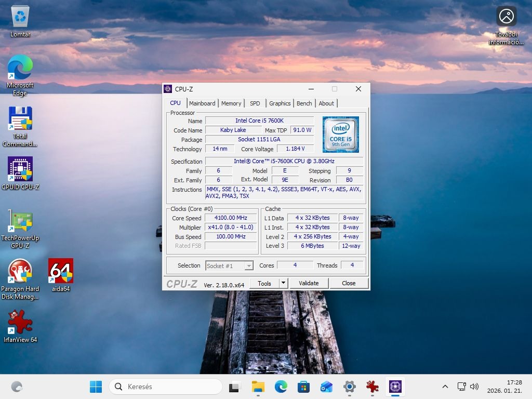Open the Windows Start menu

[96, 387]
